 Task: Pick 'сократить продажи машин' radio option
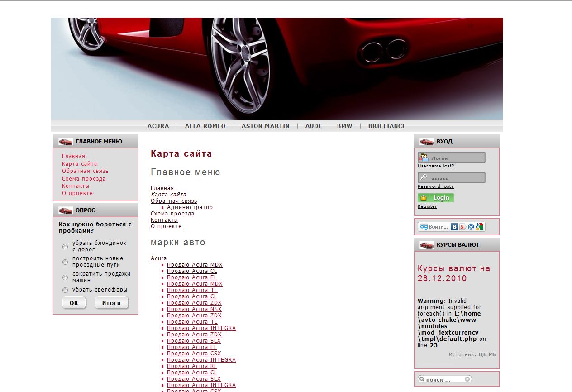tap(65, 277)
